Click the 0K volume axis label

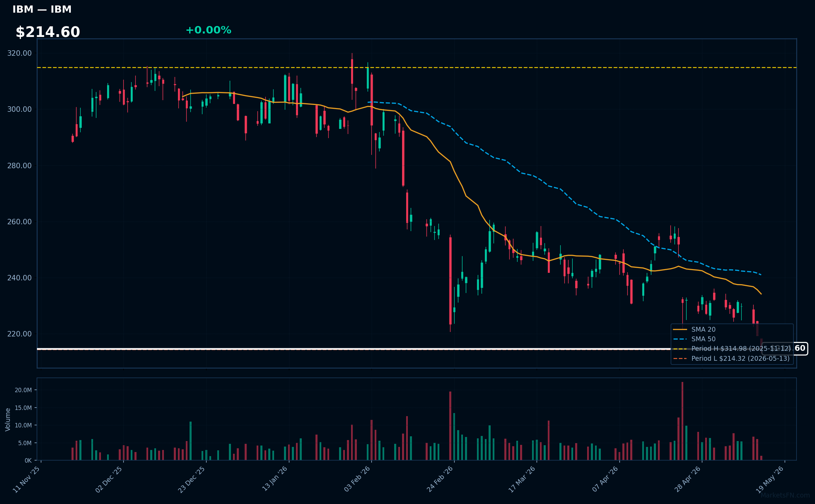pos(28,461)
